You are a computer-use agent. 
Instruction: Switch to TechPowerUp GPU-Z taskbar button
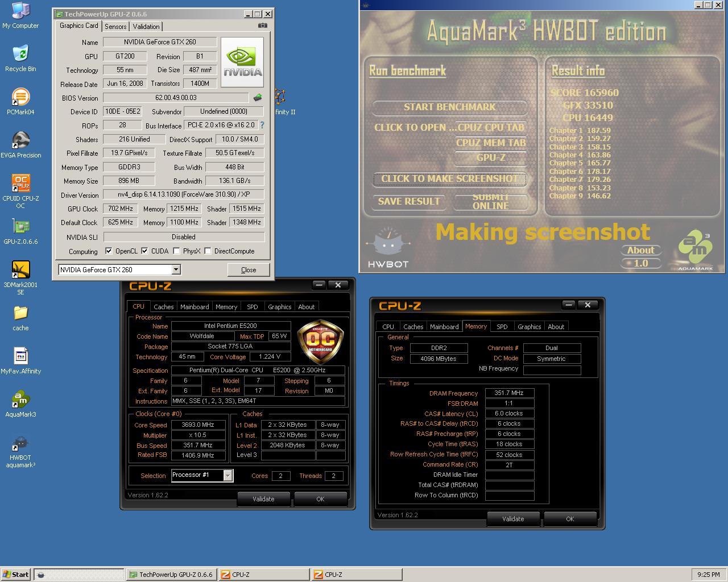[171, 575]
